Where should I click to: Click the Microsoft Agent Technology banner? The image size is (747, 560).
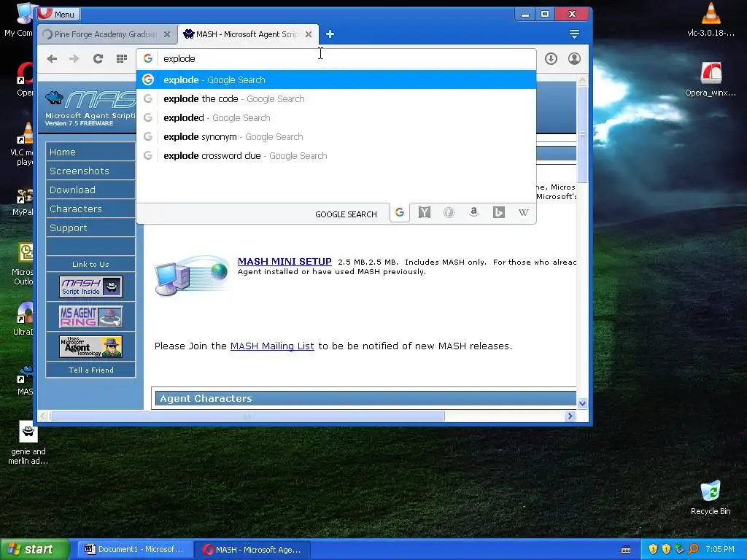91,346
